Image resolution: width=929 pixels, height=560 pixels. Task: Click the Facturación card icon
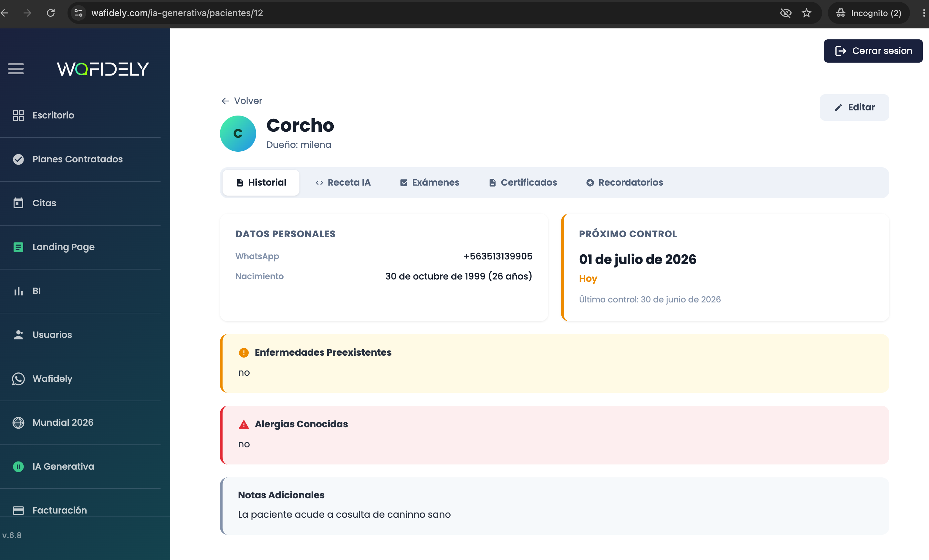[x=18, y=510]
